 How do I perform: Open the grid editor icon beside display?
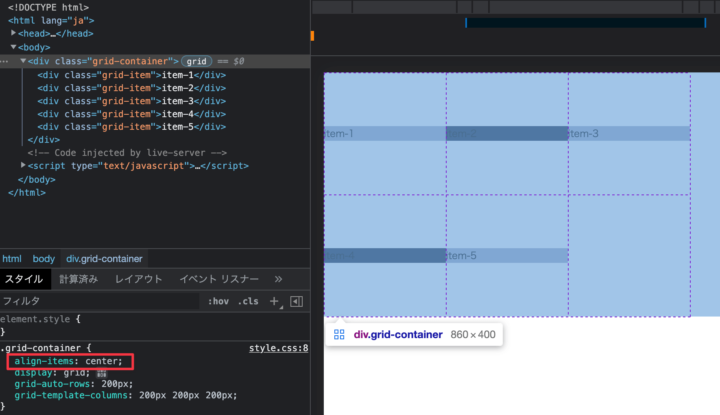pos(101,373)
